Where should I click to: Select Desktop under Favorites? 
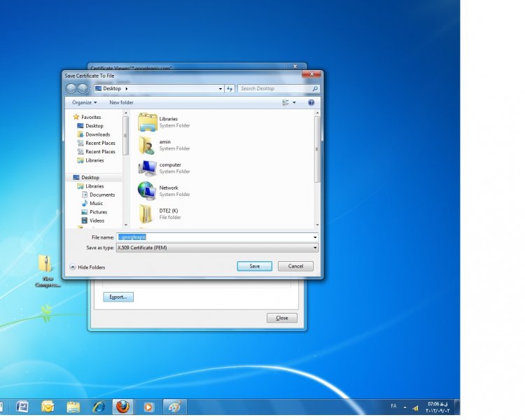[x=90, y=125]
